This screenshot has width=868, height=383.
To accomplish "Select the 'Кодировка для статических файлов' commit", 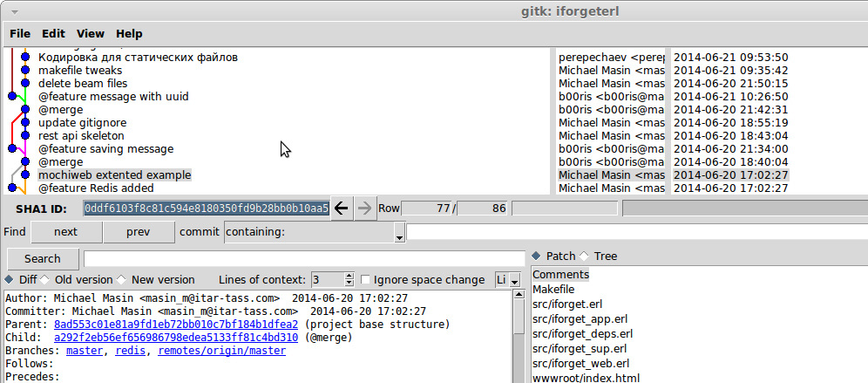I will point(138,57).
